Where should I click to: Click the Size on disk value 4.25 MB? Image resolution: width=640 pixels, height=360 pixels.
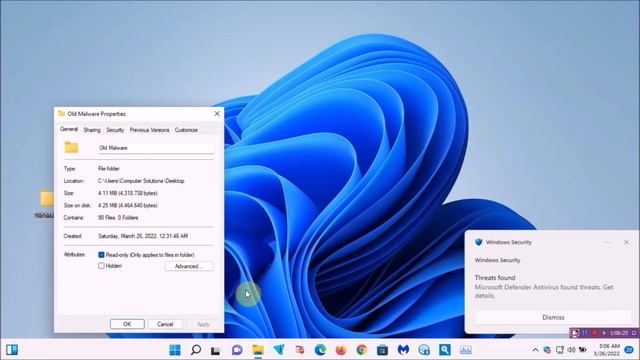tap(128, 205)
